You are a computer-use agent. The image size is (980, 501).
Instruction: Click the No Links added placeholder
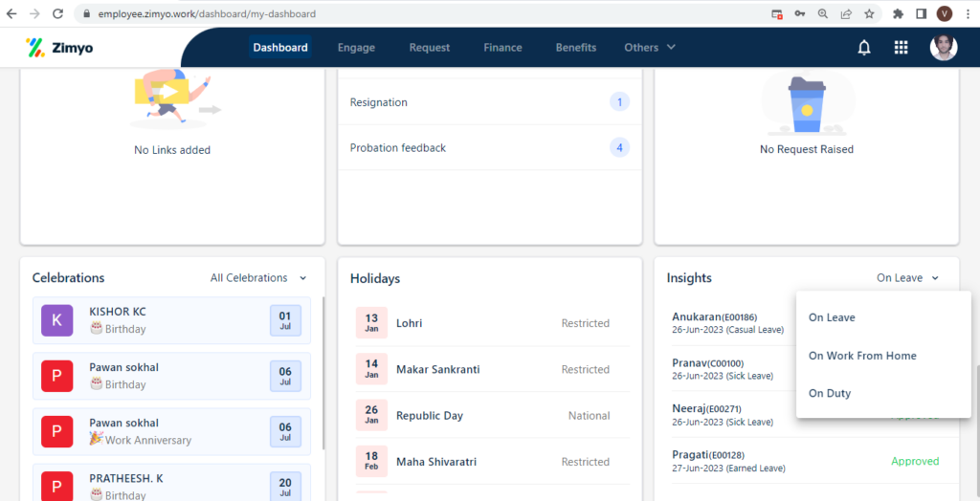coord(172,150)
